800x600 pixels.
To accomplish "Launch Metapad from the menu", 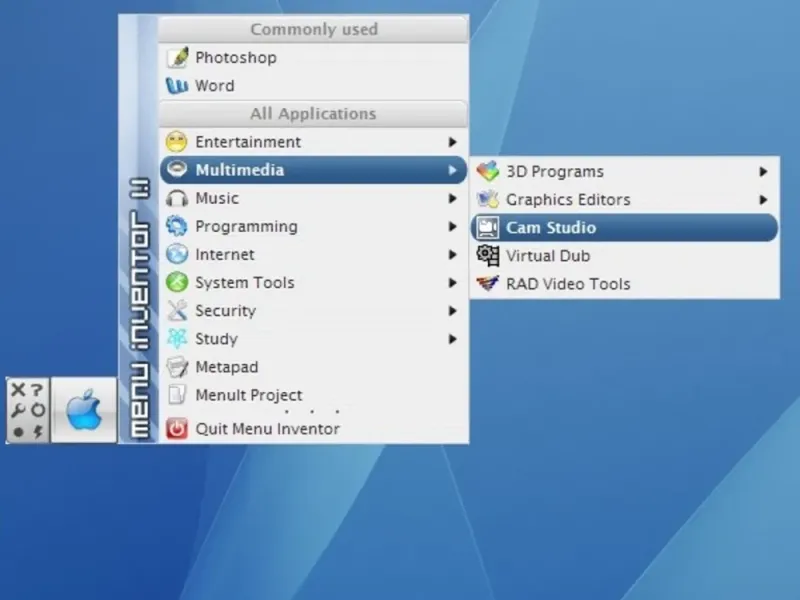I will [x=313, y=367].
